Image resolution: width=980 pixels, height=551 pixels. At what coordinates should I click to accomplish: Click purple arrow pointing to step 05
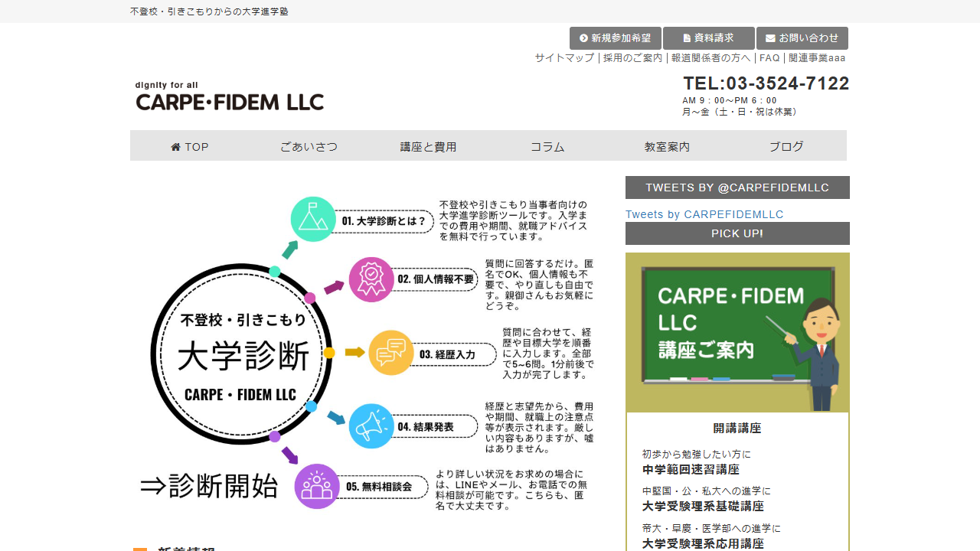coord(289,455)
